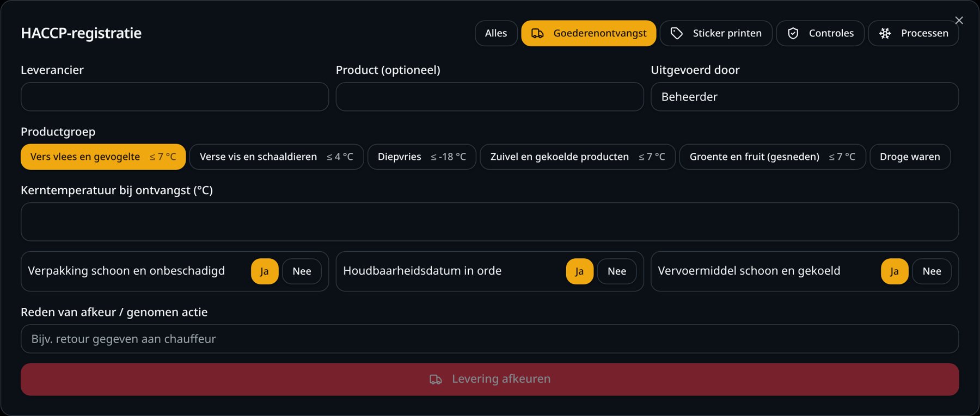
Task: Pick Groente en fruit (gesneden) group
Action: [773, 157]
